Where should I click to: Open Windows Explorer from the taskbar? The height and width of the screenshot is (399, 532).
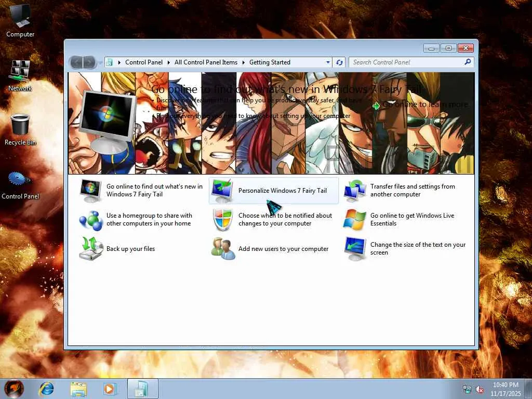pos(78,389)
